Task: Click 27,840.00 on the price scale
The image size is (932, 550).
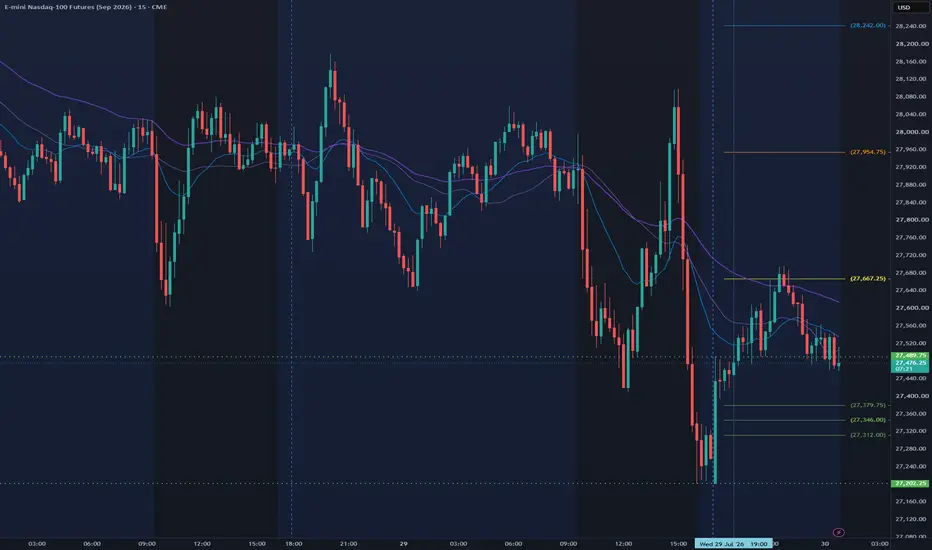Action: coord(911,202)
